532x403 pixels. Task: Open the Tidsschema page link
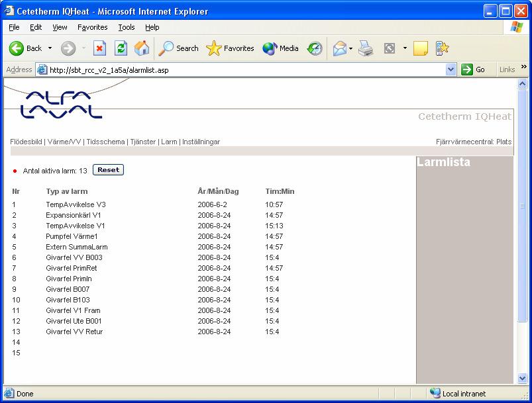tap(105, 142)
